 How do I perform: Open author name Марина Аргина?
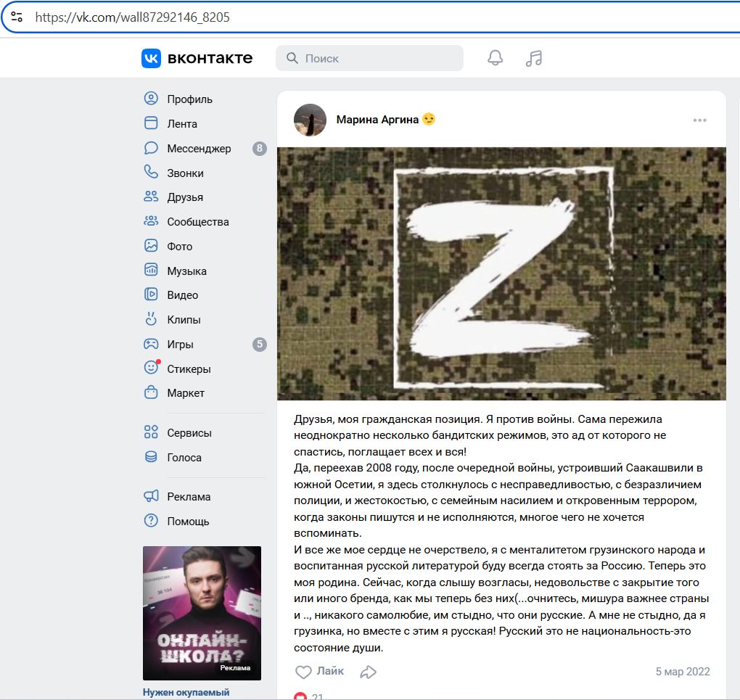pos(377,120)
